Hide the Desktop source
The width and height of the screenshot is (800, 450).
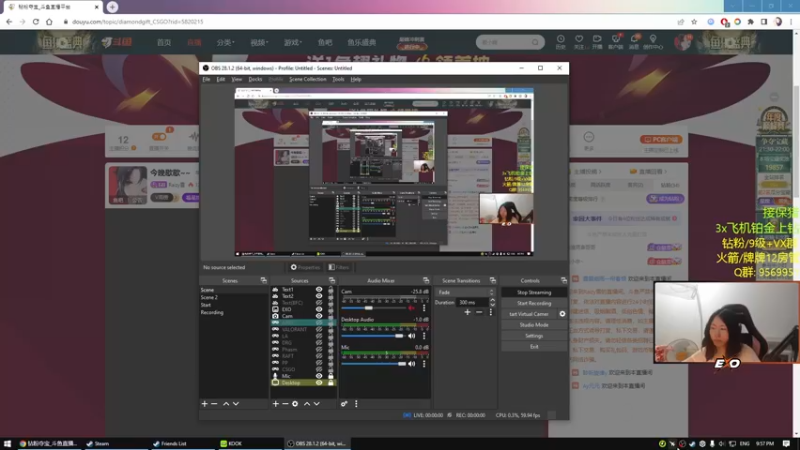[x=319, y=382]
